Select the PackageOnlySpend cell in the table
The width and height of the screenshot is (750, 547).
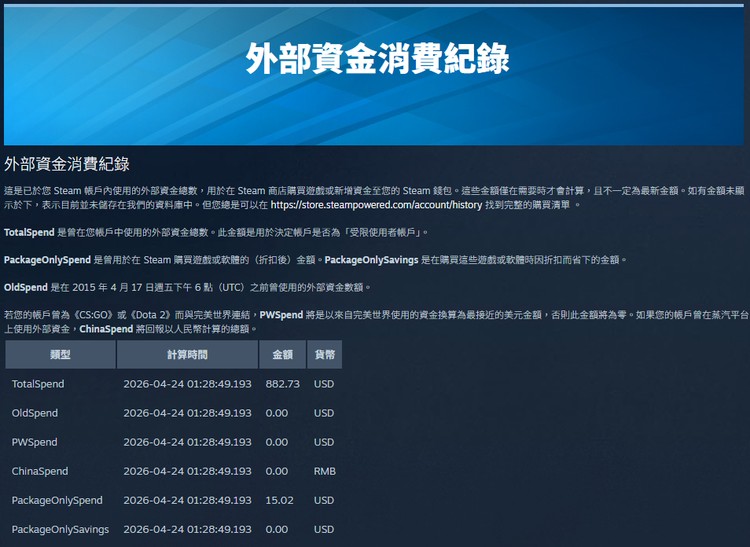click(57, 501)
